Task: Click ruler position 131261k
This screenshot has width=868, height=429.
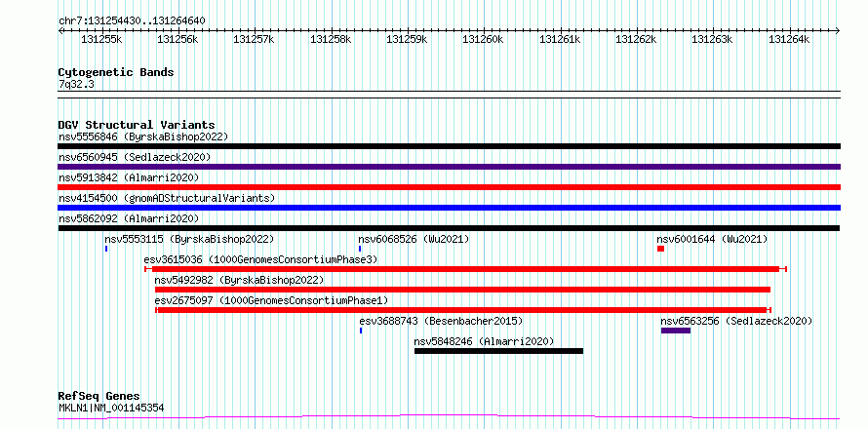Action: [560, 39]
